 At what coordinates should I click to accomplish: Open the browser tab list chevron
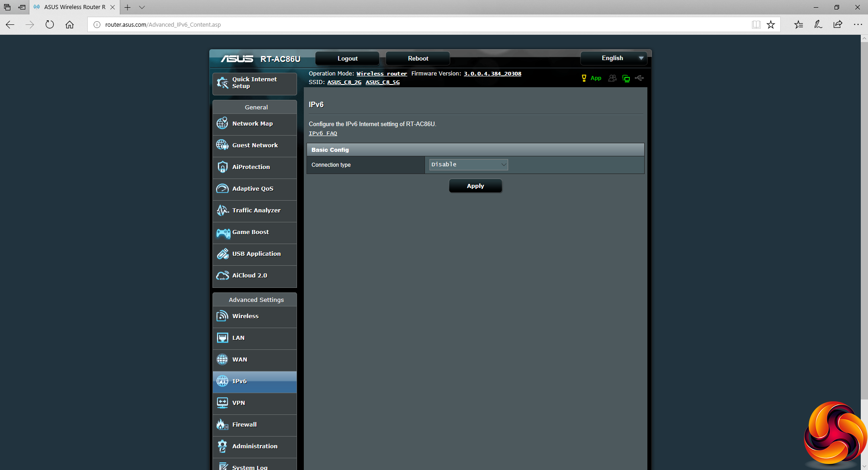click(x=142, y=7)
